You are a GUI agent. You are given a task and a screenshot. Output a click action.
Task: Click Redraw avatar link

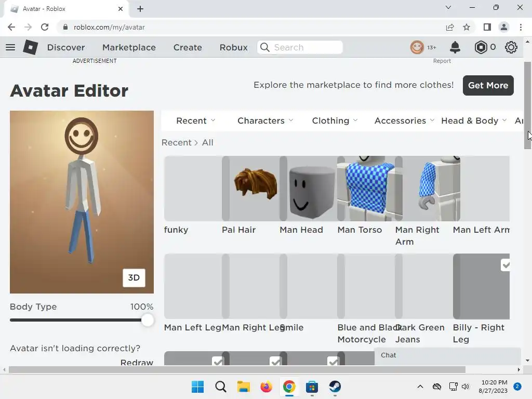(x=137, y=362)
